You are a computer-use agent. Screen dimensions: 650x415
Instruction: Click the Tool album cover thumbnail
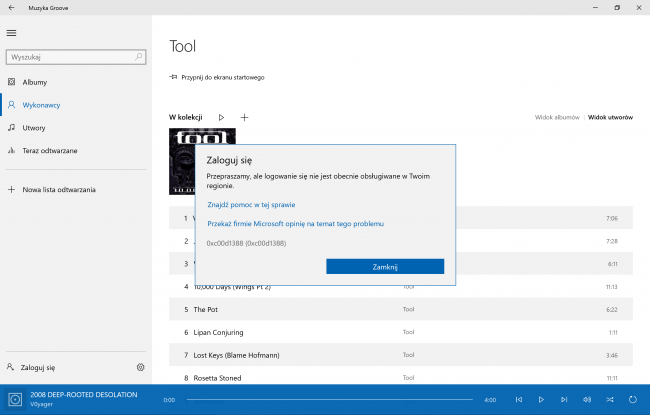[x=182, y=161]
